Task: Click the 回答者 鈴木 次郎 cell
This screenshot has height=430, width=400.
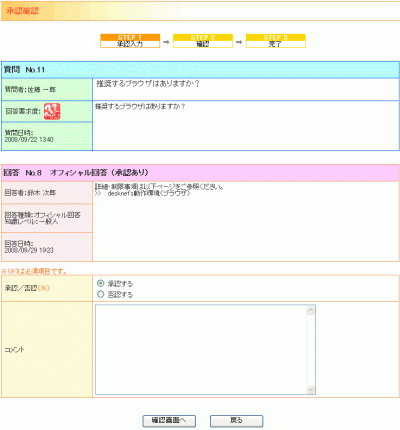Action: (x=47, y=193)
